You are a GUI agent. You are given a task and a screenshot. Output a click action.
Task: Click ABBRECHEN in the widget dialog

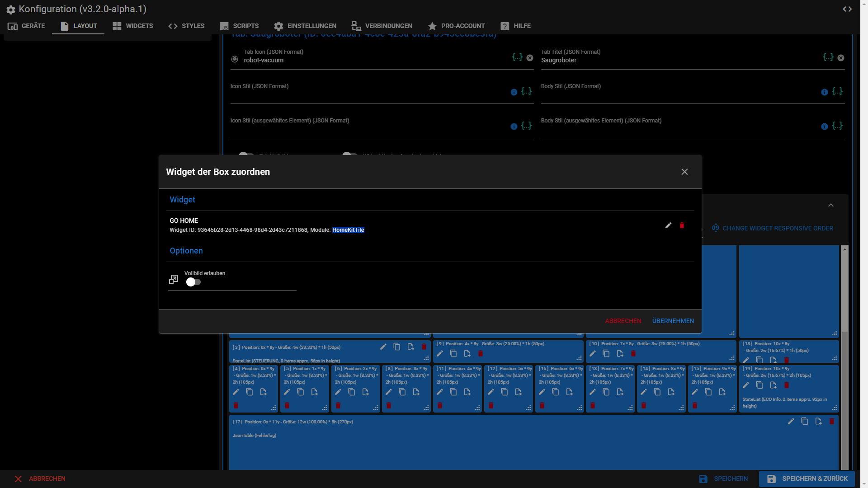[x=623, y=321]
